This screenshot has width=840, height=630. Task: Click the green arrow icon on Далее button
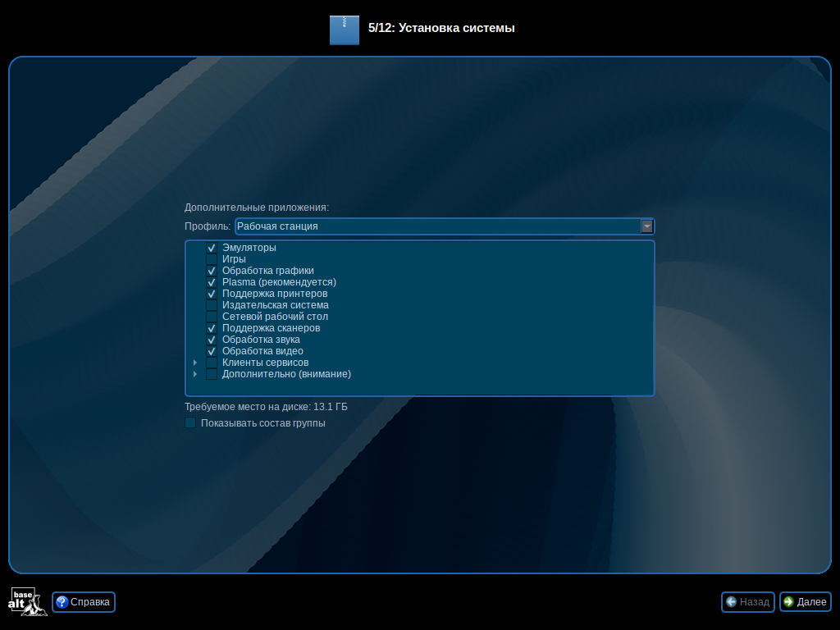pos(788,601)
